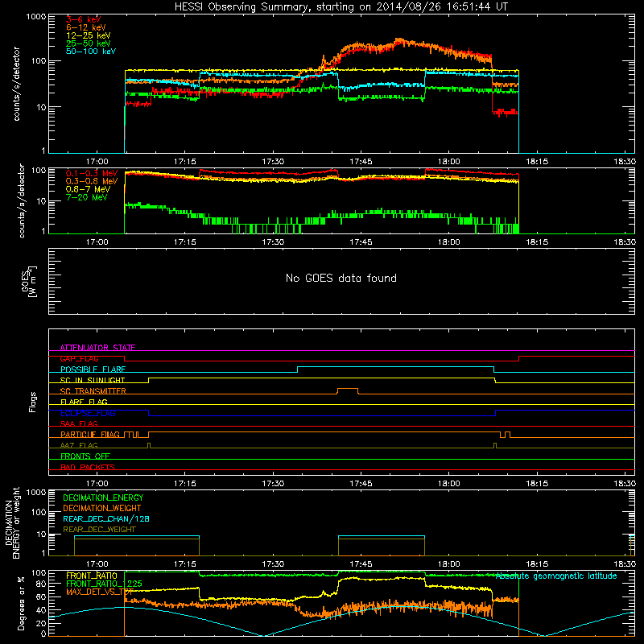Click the POSSIBLE_FLARE rising step near 17:34
Viewport: 644px width, 644px height.
coord(297,369)
